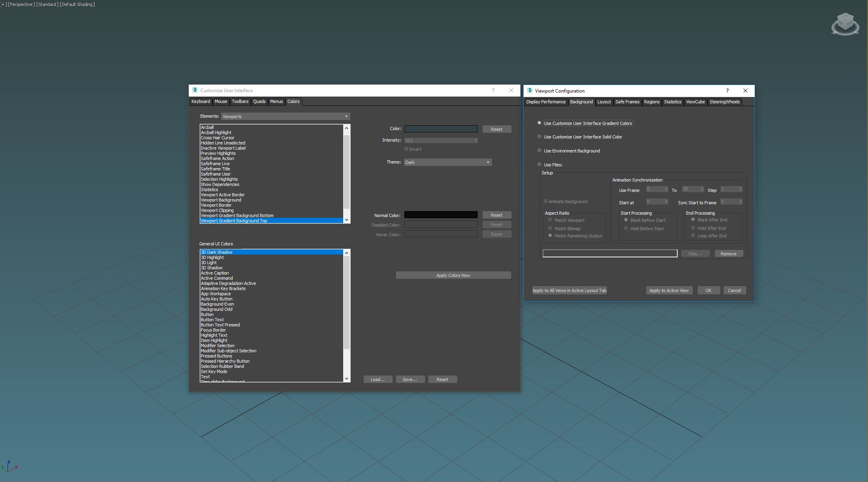Open the Default Shading viewport menu

pos(77,4)
